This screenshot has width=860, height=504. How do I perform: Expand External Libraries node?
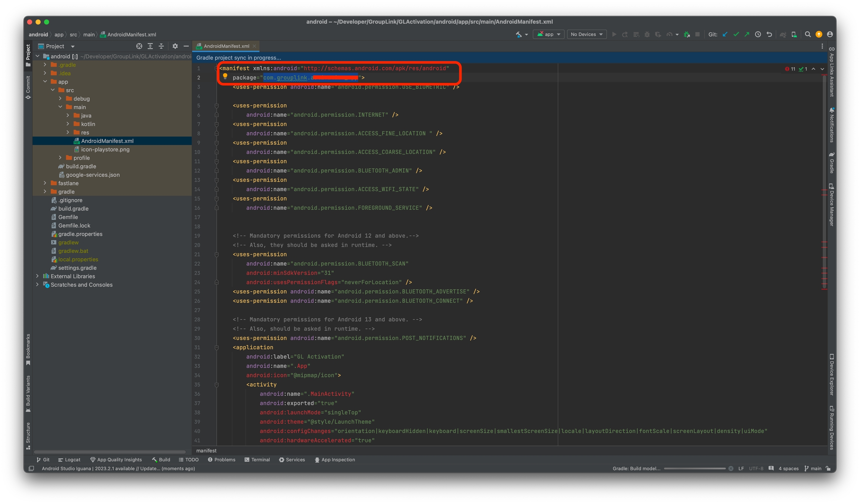[37, 276]
